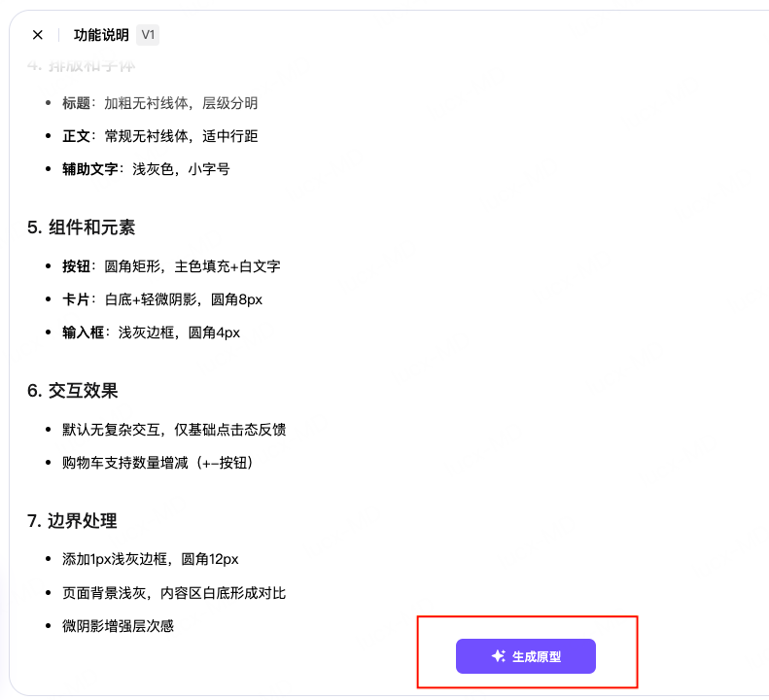Screen dimensions: 769x700
Task: Click the 生成原型 button
Action: point(526,656)
